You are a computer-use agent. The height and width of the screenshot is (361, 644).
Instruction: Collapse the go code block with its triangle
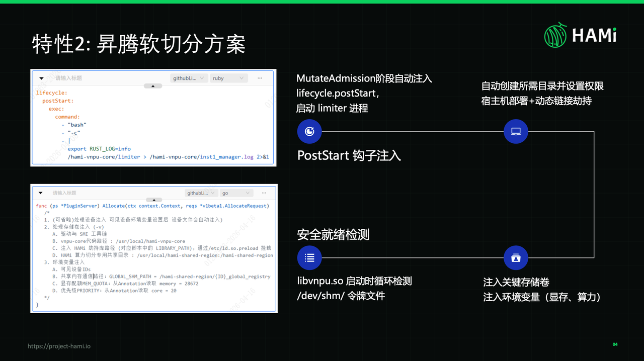[41, 193]
